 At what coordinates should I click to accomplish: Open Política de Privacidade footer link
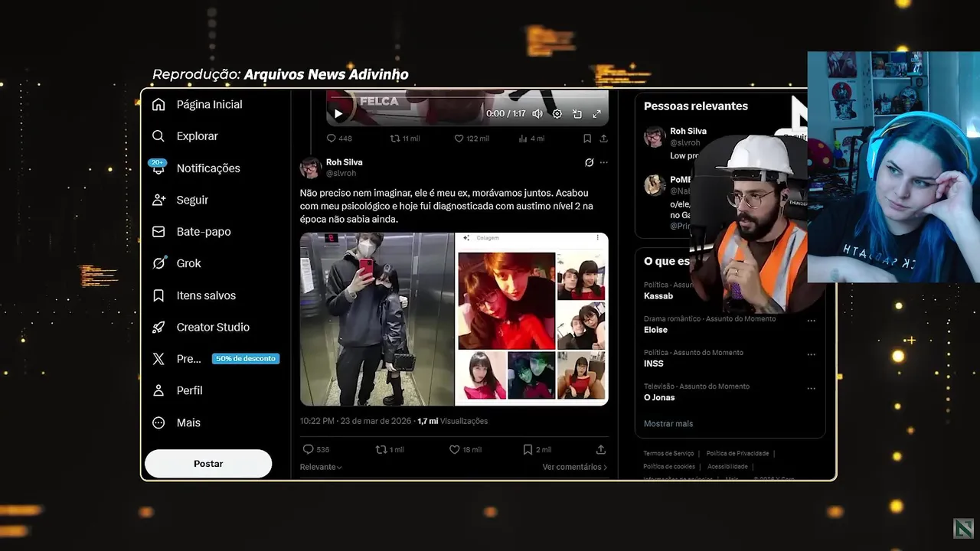tap(737, 453)
